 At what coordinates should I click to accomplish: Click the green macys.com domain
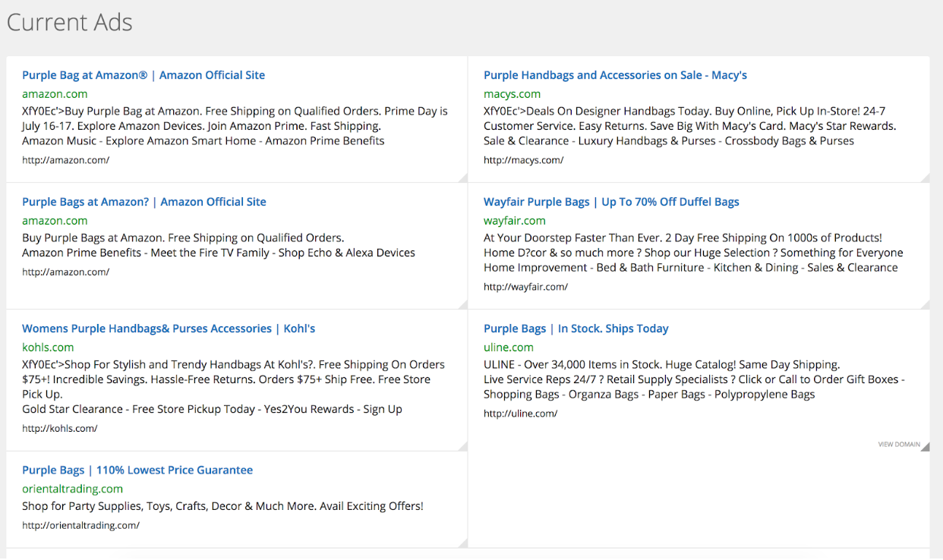512,94
